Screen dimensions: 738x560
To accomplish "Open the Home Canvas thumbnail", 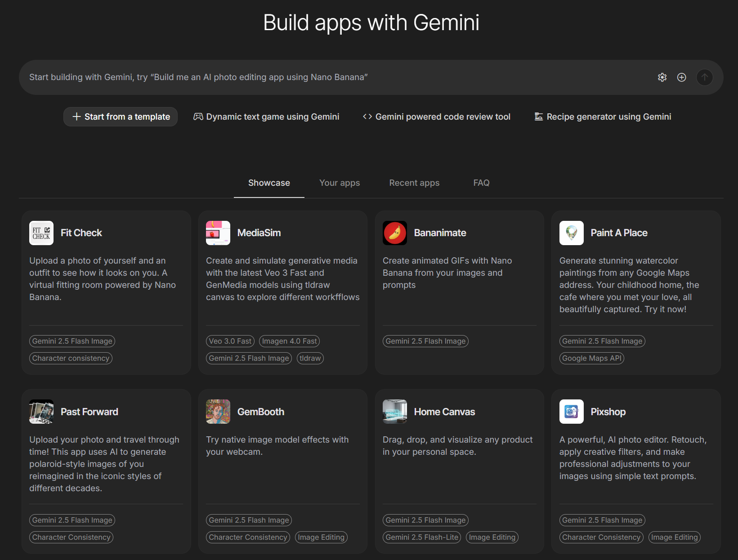I will point(395,412).
